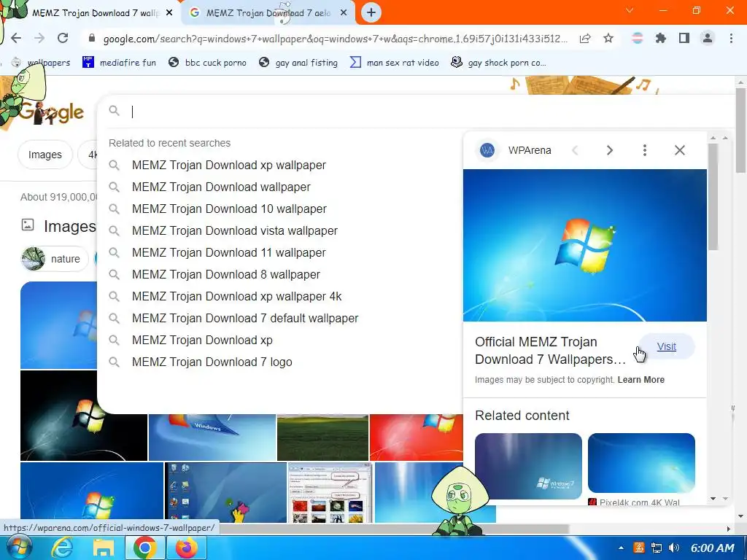
Task: Click the page's horizontal scrollbar
Action: pyautogui.click(x=393, y=529)
